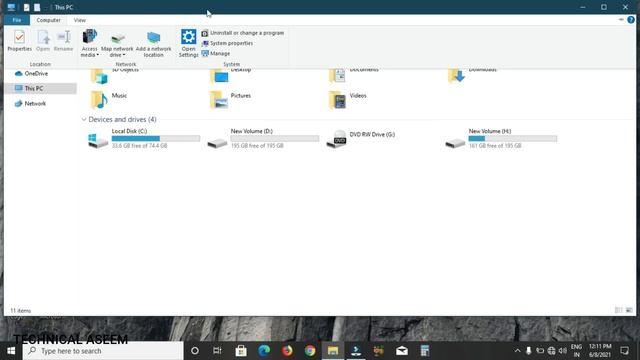The width and height of the screenshot is (640, 360).
Task: Switch to large icons view in status bar
Action: click(629, 311)
